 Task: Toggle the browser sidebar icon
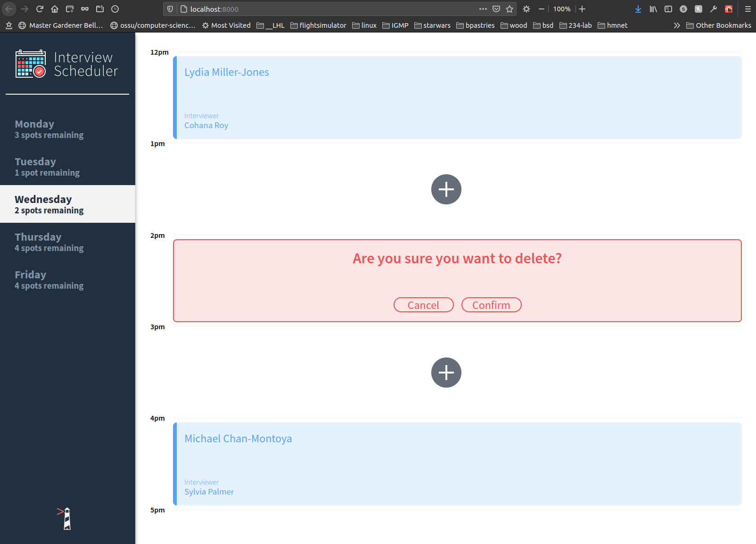click(668, 9)
